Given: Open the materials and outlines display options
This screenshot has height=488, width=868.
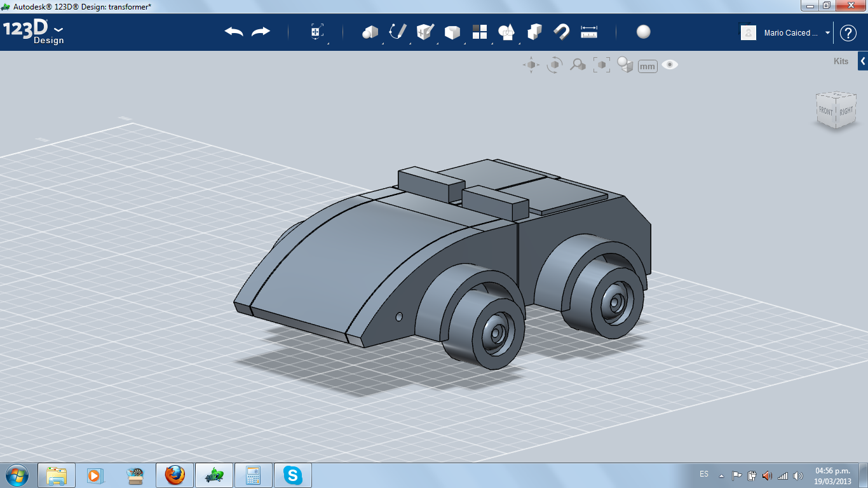Looking at the screenshot, I should click(625, 65).
